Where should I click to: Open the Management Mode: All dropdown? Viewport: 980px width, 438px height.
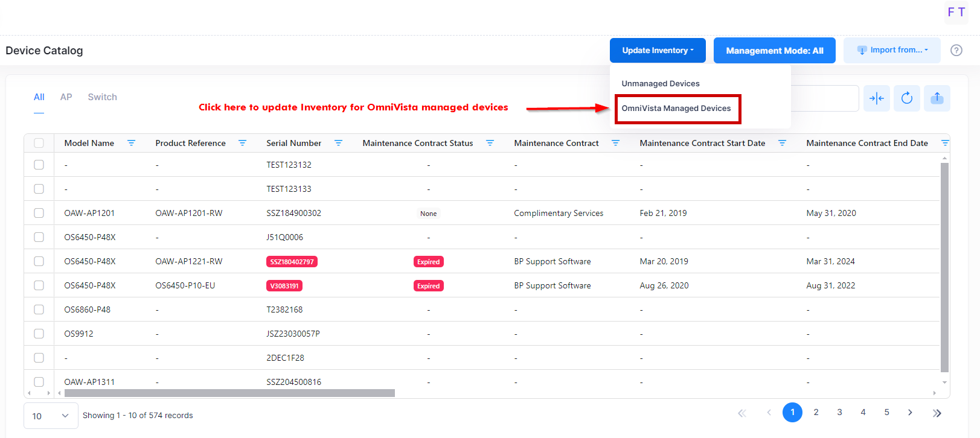(x=775, y=50)
